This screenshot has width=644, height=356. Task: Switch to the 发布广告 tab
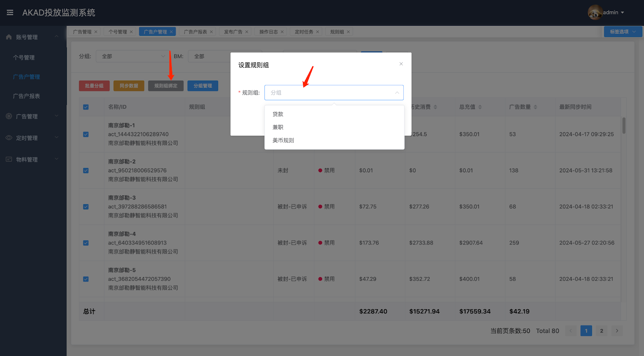(x=233, y=32)
